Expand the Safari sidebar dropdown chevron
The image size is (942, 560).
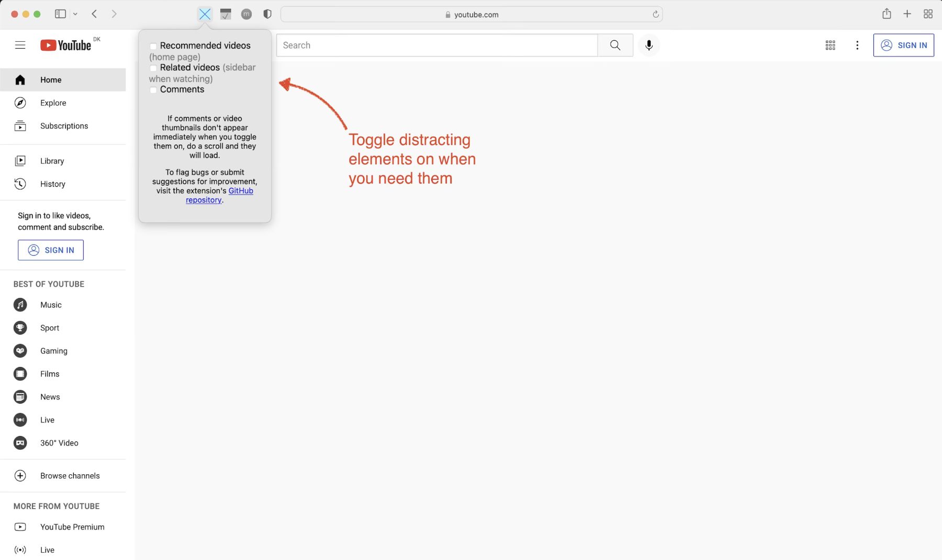pyautogui.click(x=75, y=14)
